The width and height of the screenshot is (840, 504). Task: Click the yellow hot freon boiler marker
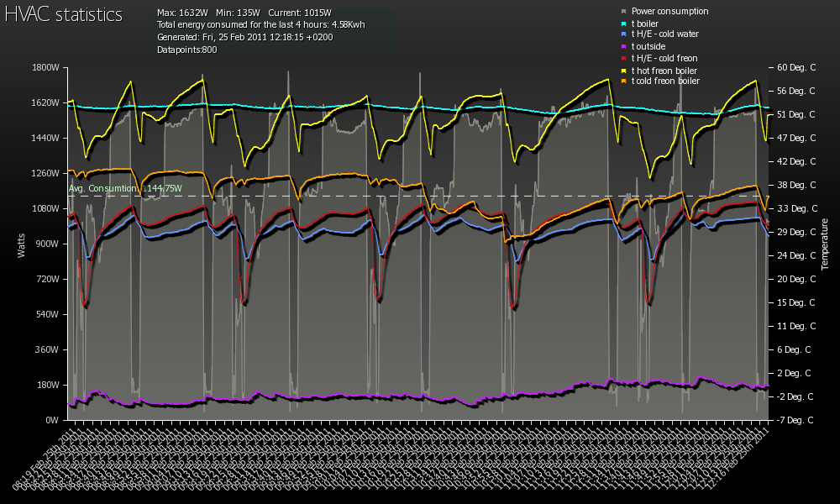tap(623, 71)
